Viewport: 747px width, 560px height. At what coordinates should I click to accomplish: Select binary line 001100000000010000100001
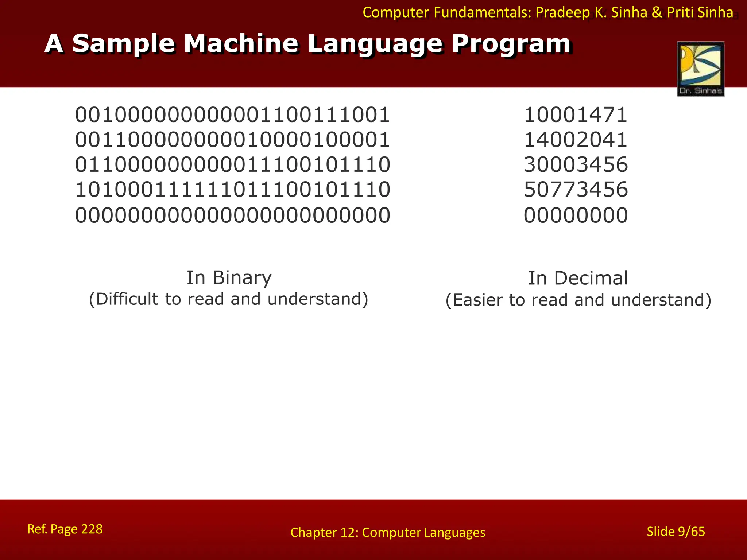233,140
